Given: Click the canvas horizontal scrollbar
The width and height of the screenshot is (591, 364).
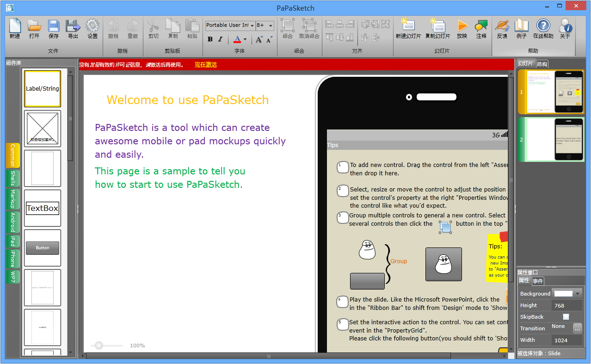Looking at the screenshot, I should point(269,356).
